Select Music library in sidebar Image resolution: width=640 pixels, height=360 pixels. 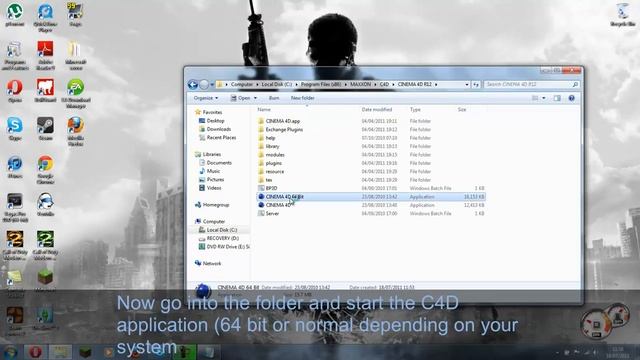[213, 171]
